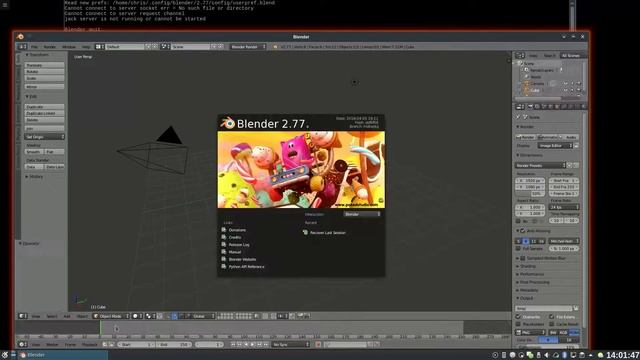
Task: Open the File menu
Action: tap(34, 47)
